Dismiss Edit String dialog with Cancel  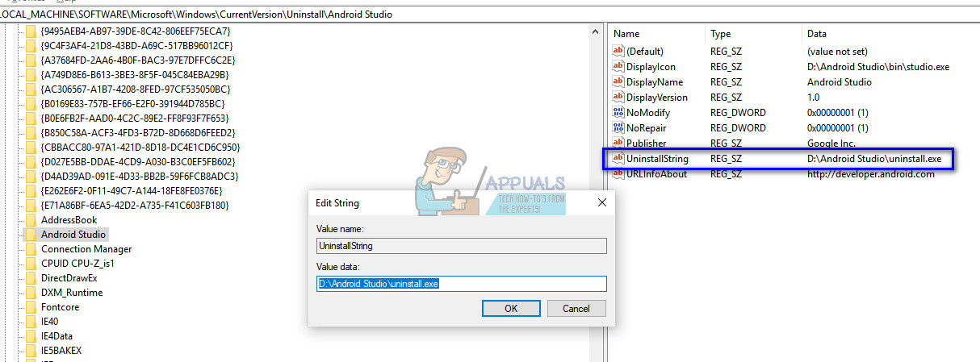(x=576, y=309)
